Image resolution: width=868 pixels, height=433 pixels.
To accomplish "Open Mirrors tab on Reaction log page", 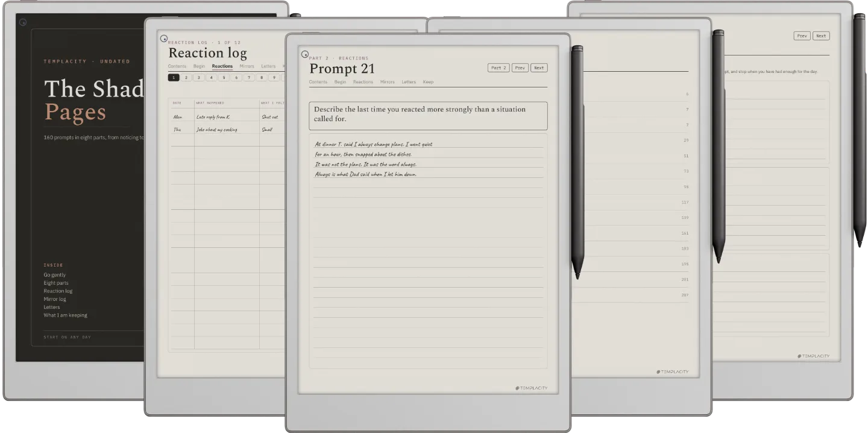I will 247,66.
